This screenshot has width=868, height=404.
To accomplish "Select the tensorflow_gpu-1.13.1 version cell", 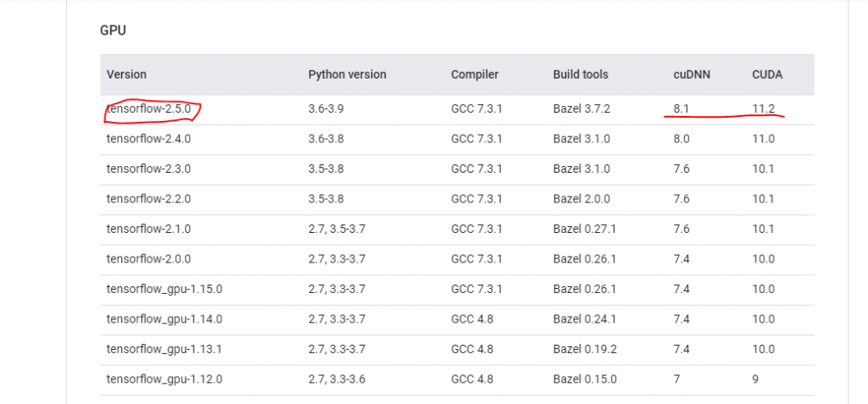I will 164,349.
